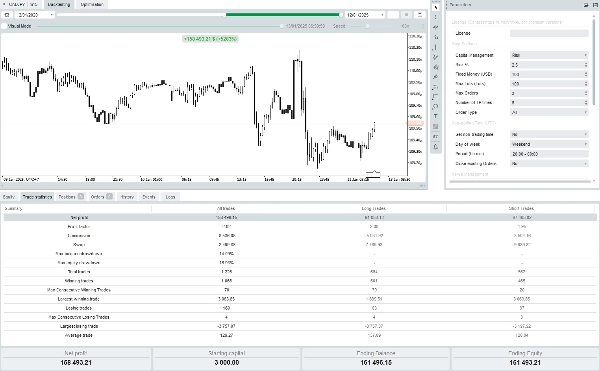Open the Equity tab
The image size is (600, 371).
[x=9, y=197]
